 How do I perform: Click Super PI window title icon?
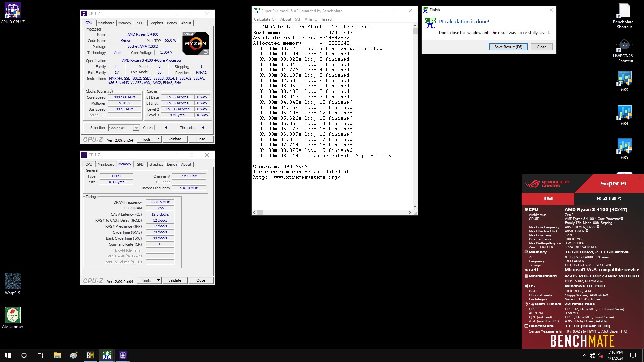(x=257, y=11)
